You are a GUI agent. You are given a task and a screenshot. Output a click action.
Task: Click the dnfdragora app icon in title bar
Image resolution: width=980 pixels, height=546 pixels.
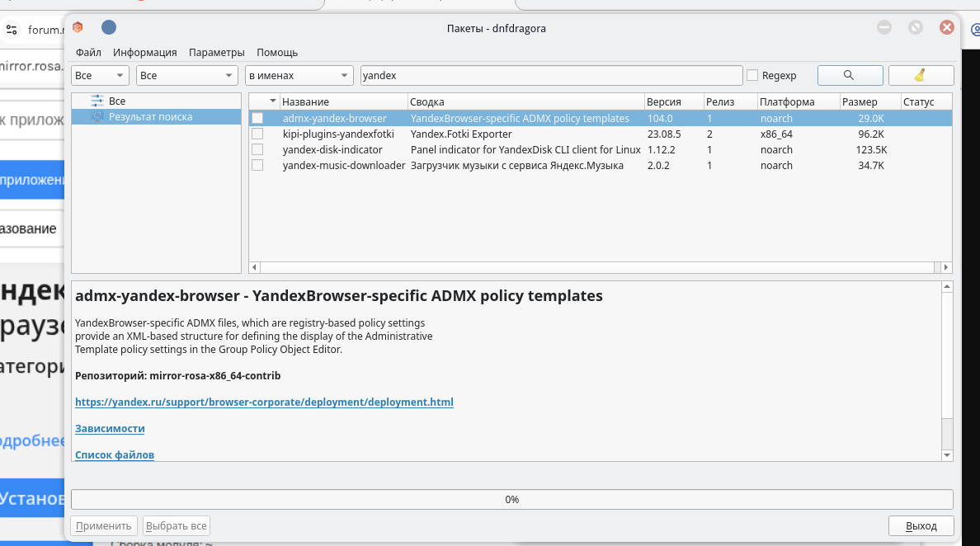click(x=78, y=27)
